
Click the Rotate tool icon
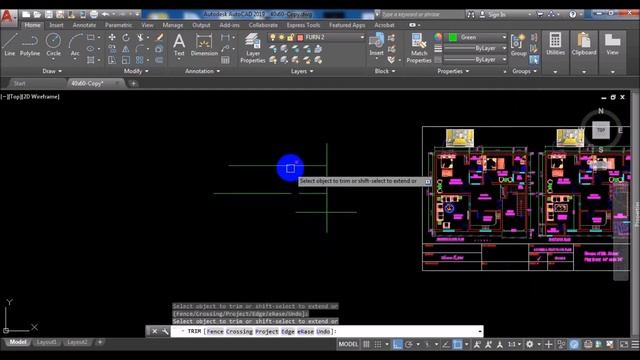click(x=126, y=38)
